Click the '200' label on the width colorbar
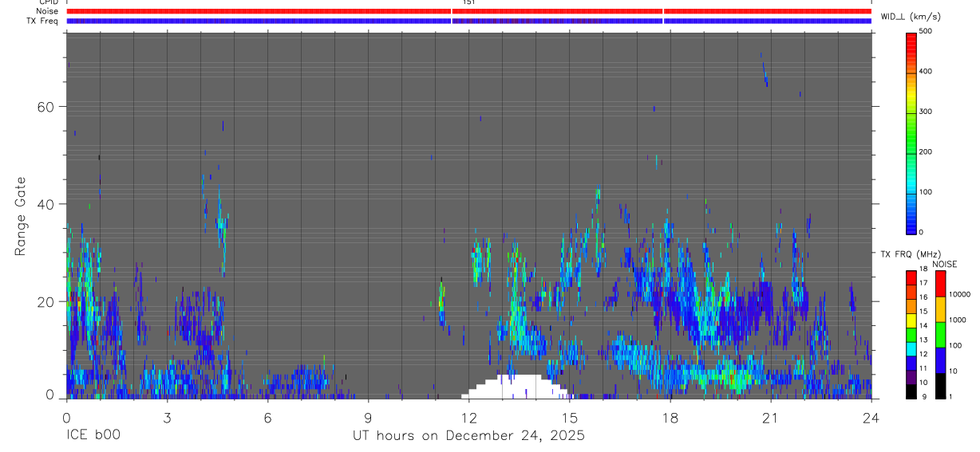The width and height of the screenshot is (980, 452). point(927,151)
